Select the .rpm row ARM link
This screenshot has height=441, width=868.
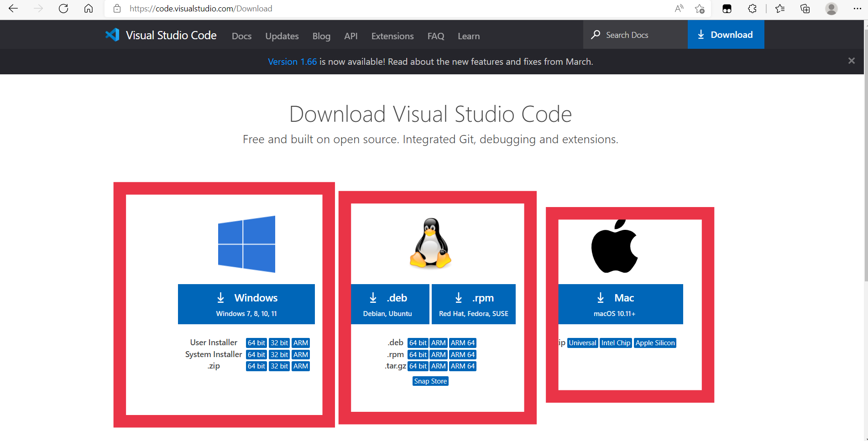439,355
